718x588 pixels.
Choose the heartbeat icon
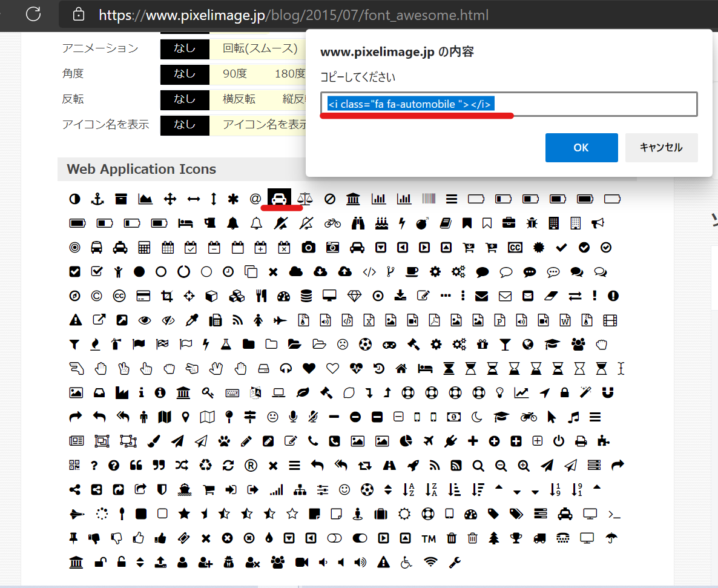click(356, 369)
